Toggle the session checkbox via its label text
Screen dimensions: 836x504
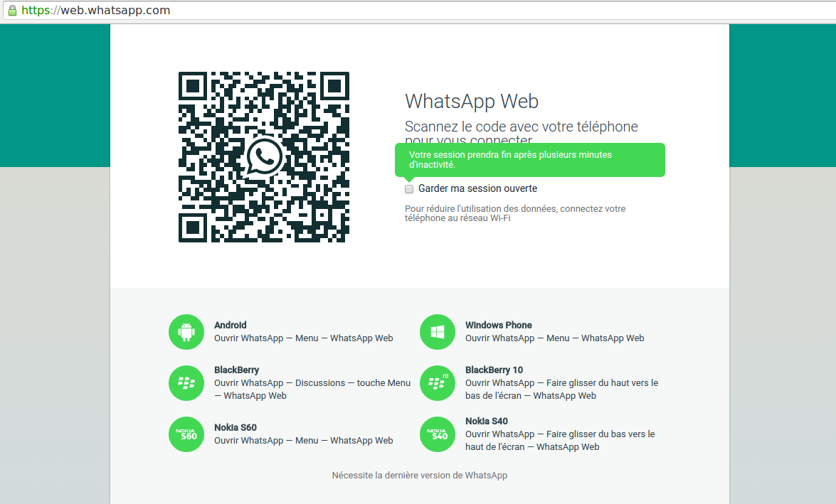pos(477,188)
